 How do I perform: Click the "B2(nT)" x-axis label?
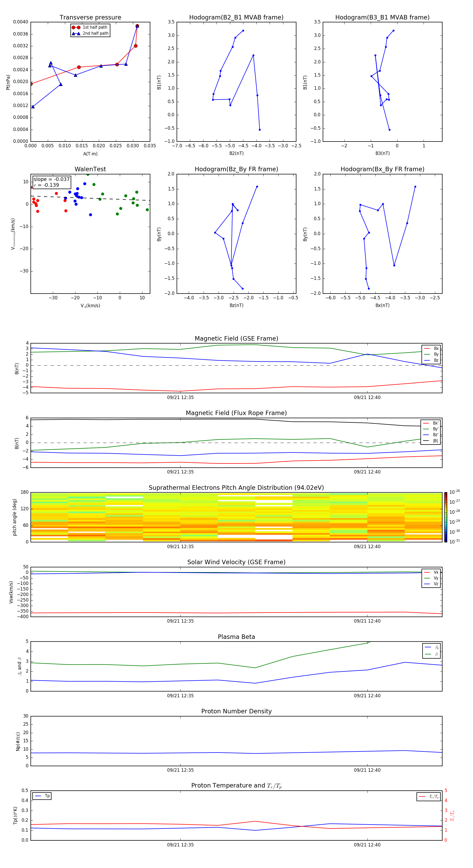(x=236, y=153)
